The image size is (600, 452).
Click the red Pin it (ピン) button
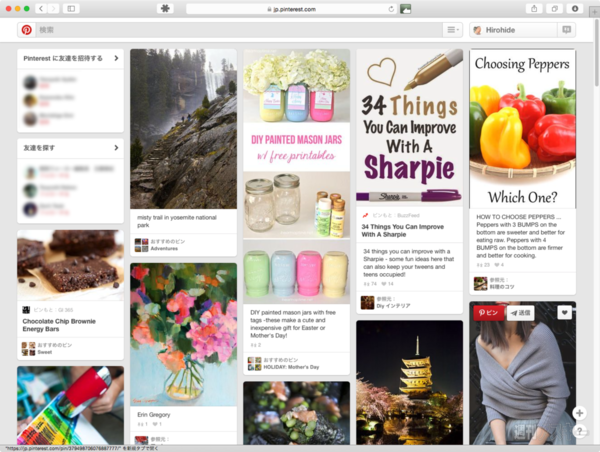coord(488,313)
